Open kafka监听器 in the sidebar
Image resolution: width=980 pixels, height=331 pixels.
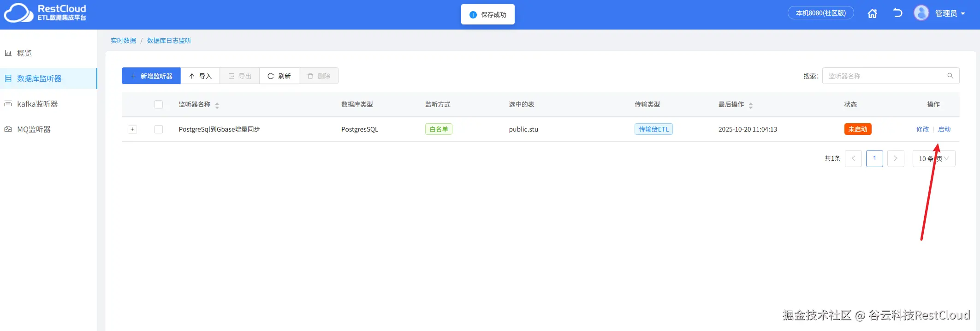(48, 104)
